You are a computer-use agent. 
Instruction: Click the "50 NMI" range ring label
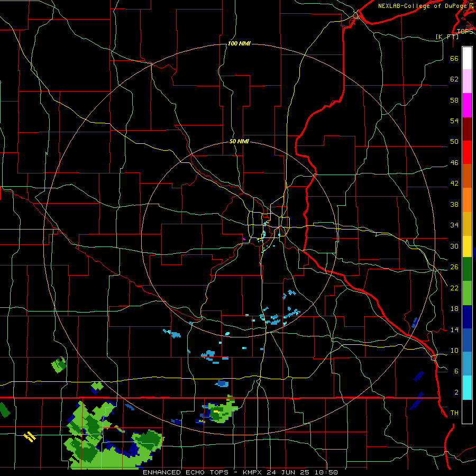click(239, 141)
